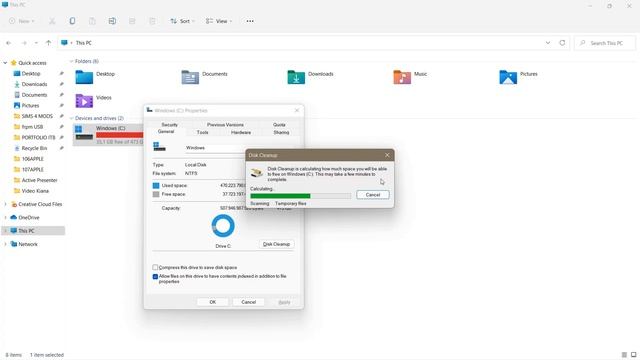
Task: Open the Pictures folder icon in main pane
Action: tap(508, 77)
